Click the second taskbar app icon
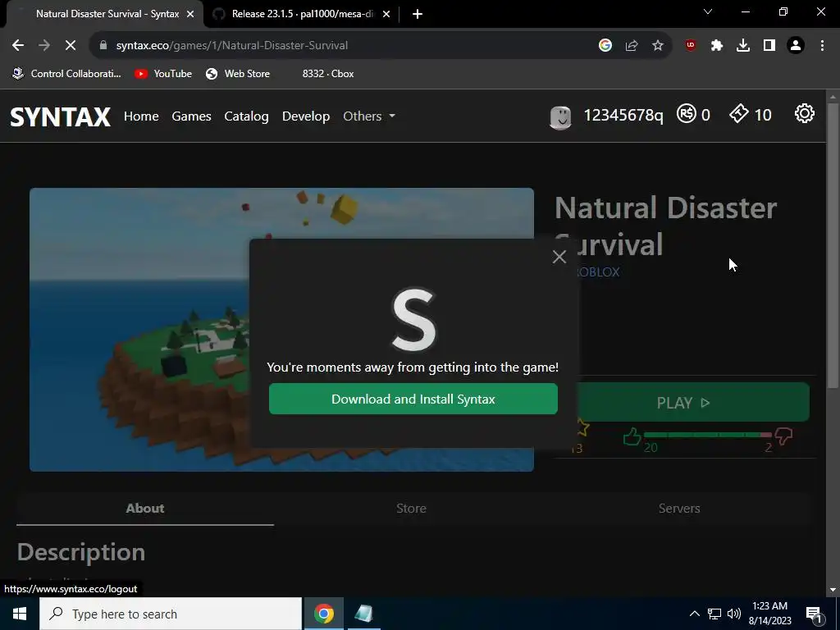840x630 pixels. point(363,614)
